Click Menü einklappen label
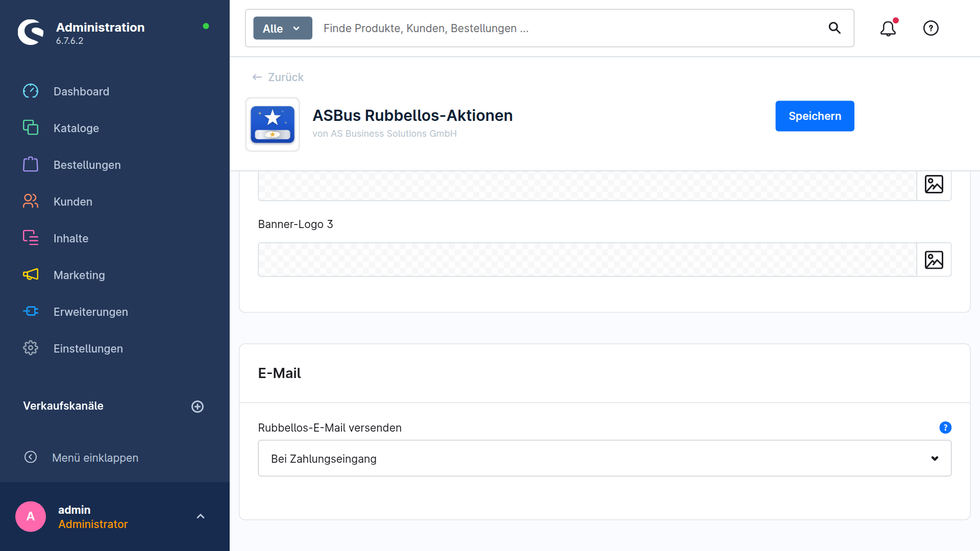Image resolution: width=980 pixels, height=551 pixels. [x=95, y=458]
